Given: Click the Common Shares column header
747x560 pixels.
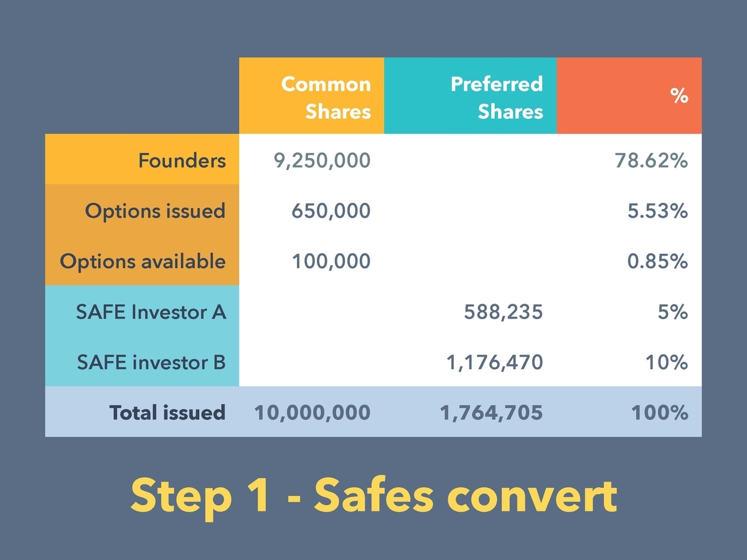Looking at the screenshot, I should (312, 96).
